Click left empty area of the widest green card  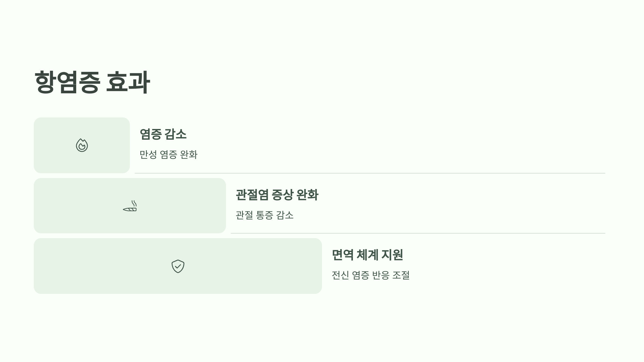coord(94,266)
